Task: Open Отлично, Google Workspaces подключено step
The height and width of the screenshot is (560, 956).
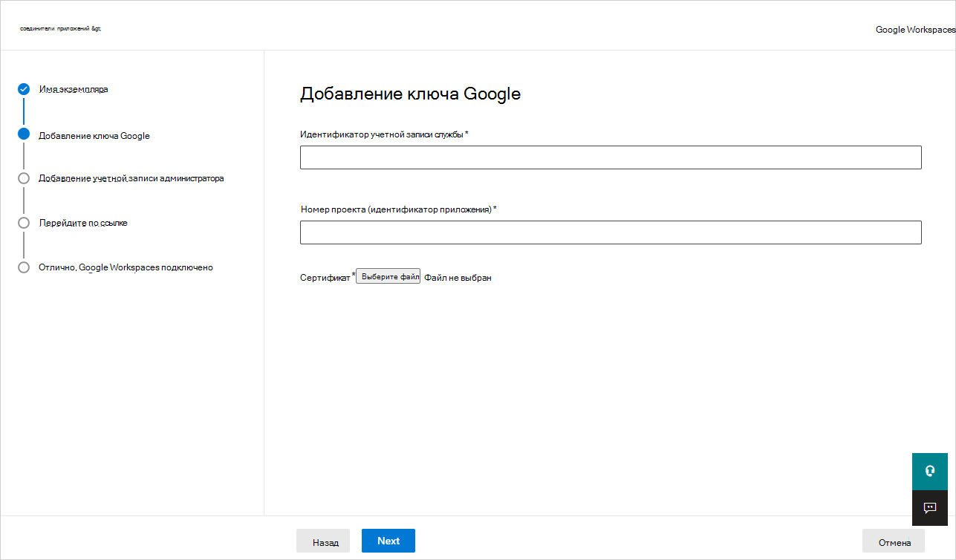Action: (126, 267)
